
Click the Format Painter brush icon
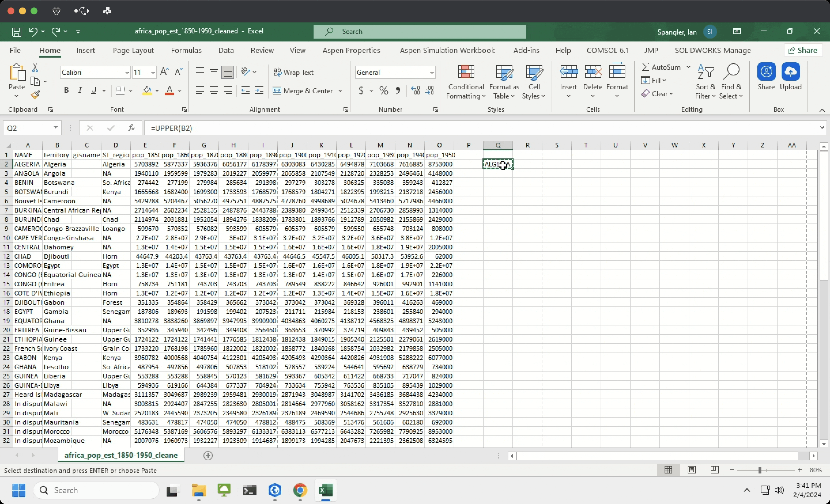click(35, 95)
